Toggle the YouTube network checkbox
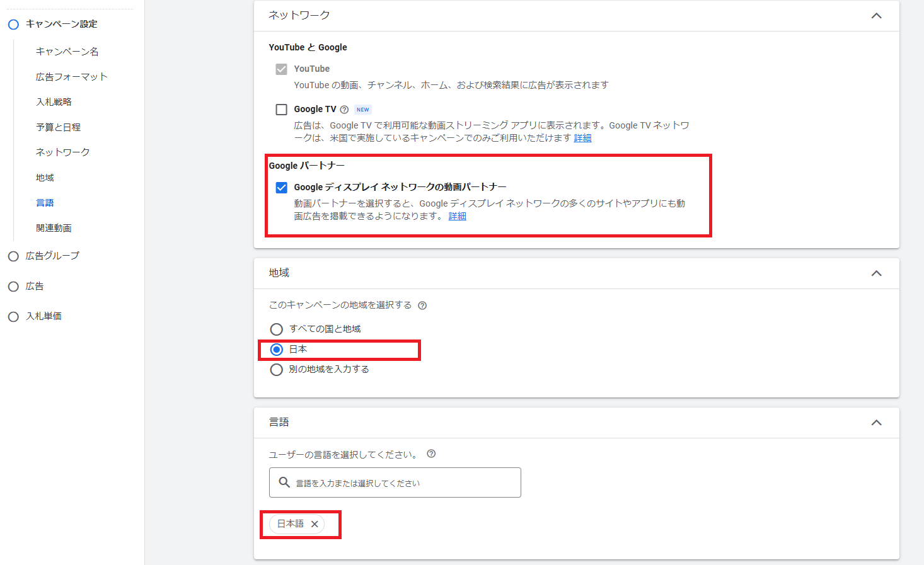924x565 pixels. [x=281, y=69]
